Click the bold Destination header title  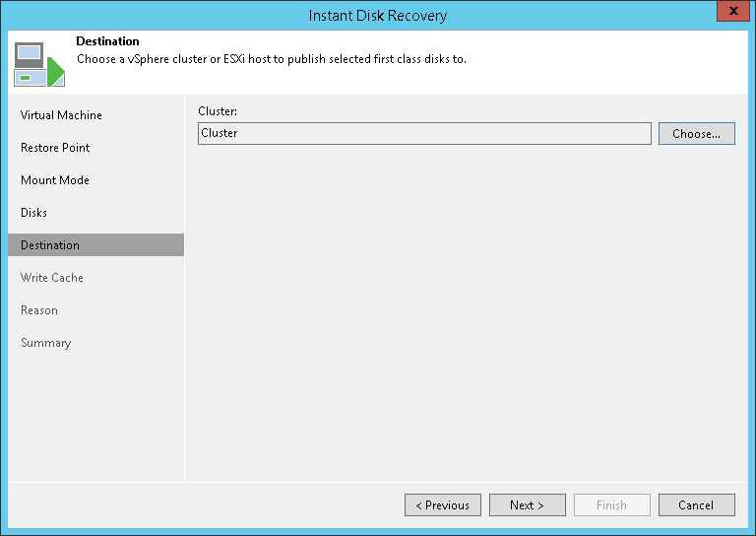(x=107, y=41)
